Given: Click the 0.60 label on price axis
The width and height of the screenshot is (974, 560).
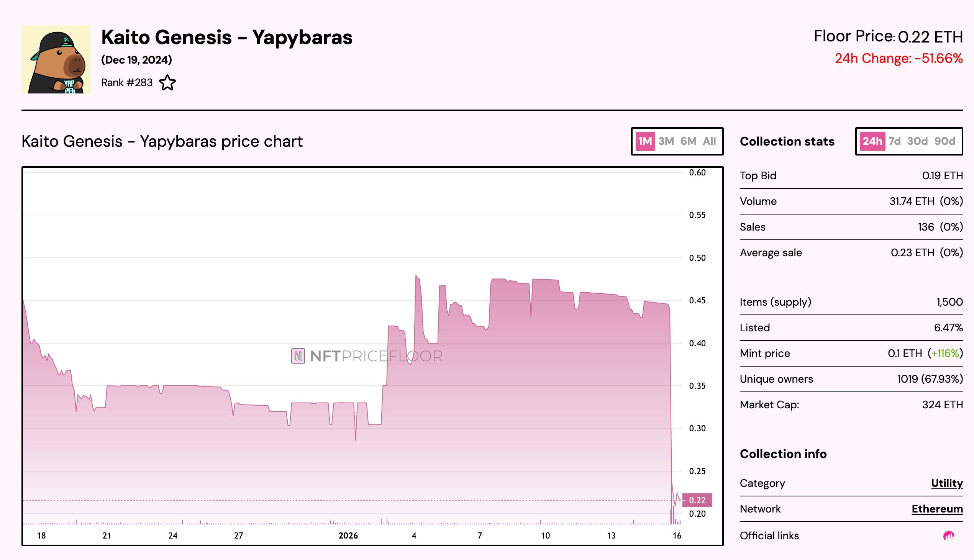Looking at the screenshot, I should coord(697,173).
